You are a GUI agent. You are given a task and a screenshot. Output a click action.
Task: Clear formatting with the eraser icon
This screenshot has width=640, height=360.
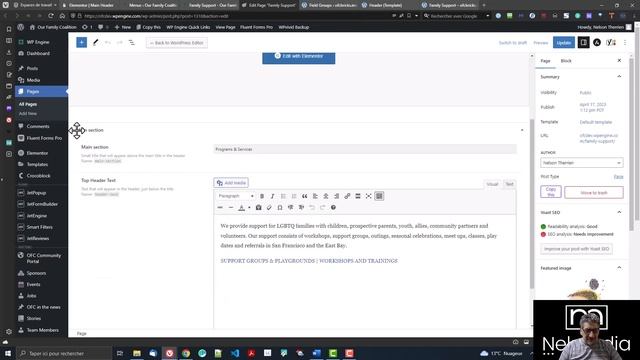tap(269, 208)
